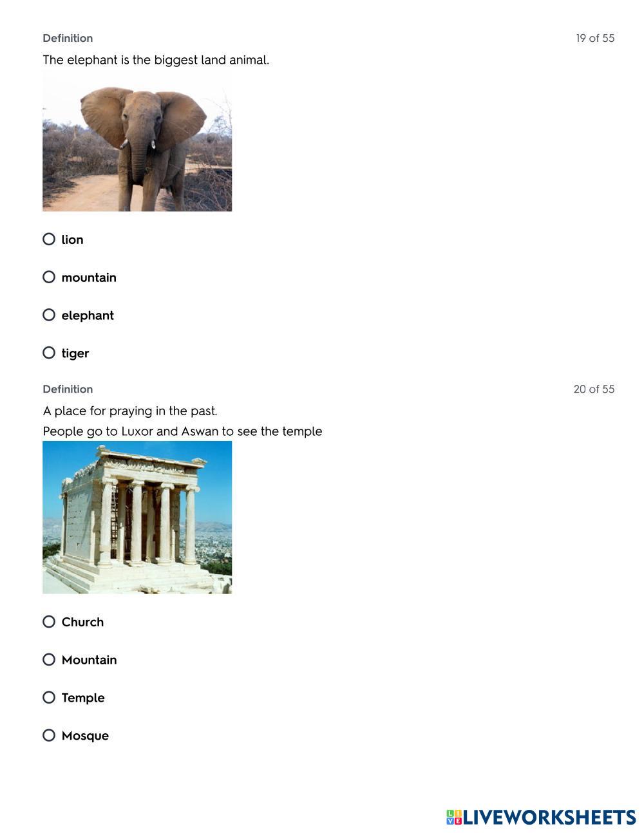Select the 'lion' radio option
The image size is (644, 833).
[49, 239]
